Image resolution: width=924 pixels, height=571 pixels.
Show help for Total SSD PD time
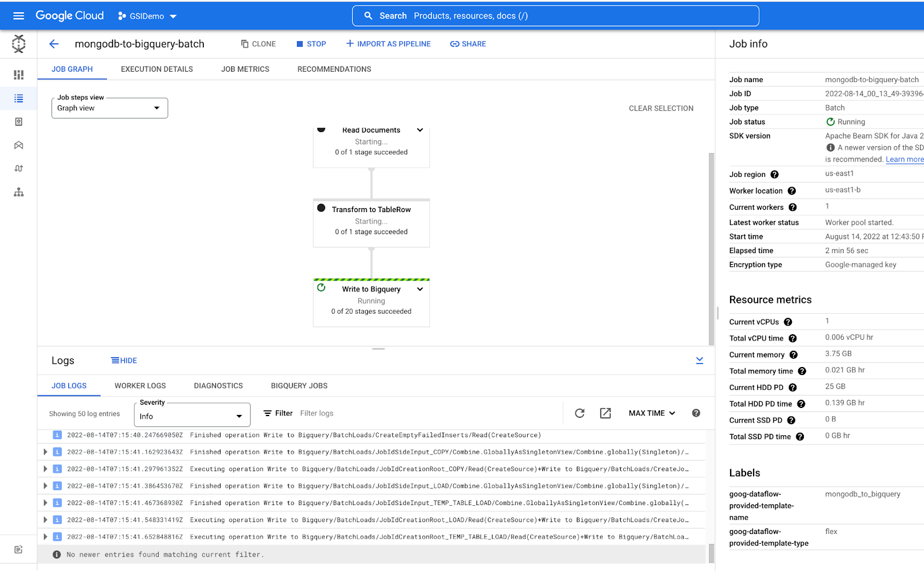point(800,437)
